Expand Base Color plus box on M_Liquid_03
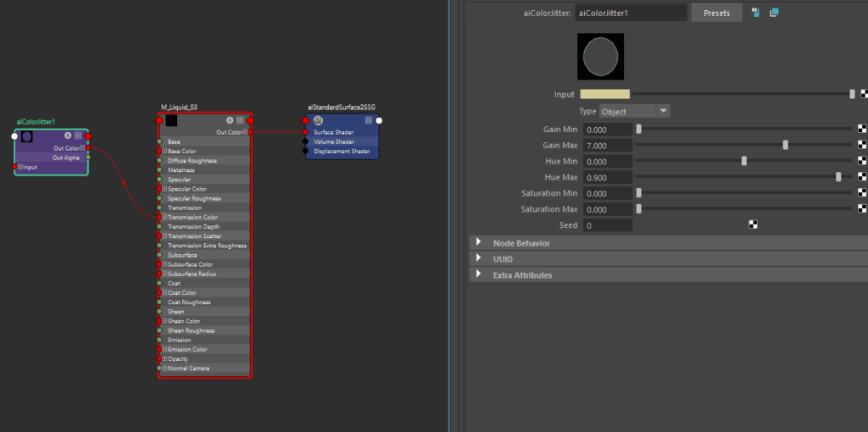 (x=164, y=151)
